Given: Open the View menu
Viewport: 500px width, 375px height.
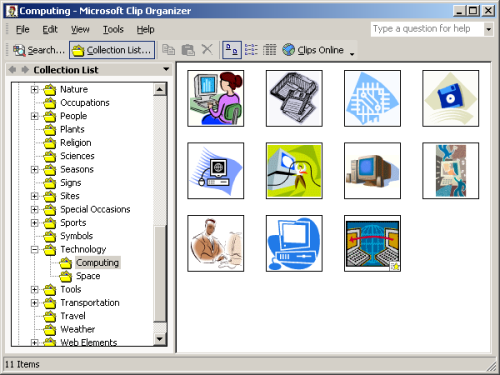Looking at the screenshot, I should click(80, 29).
